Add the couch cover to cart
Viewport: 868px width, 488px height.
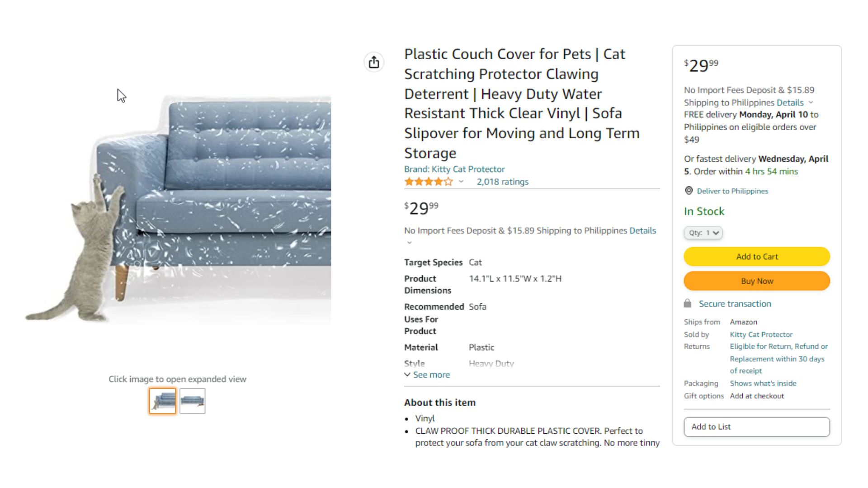(757, 256)
